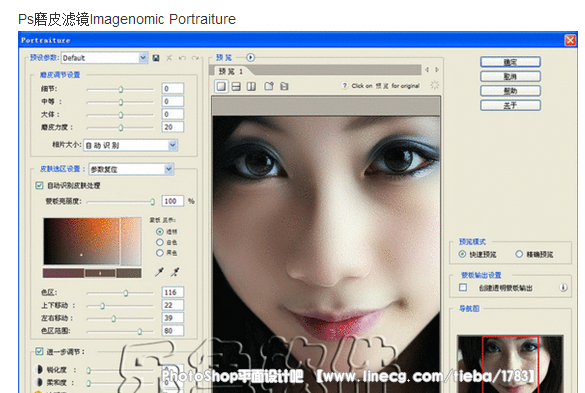Click the 确定 button
Viewport: 585px width, 393px height.
pos(510,62)
